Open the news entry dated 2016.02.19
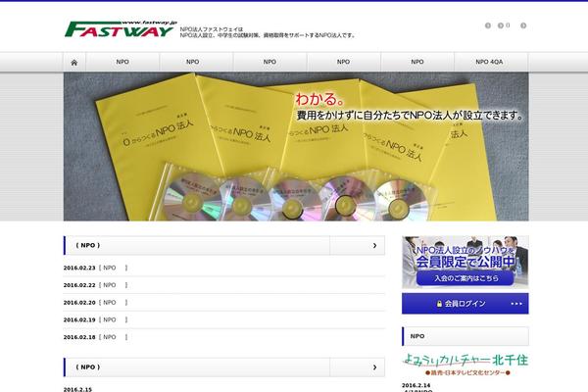The height and width of the screenshot is (392, 588). pos(223,319)
